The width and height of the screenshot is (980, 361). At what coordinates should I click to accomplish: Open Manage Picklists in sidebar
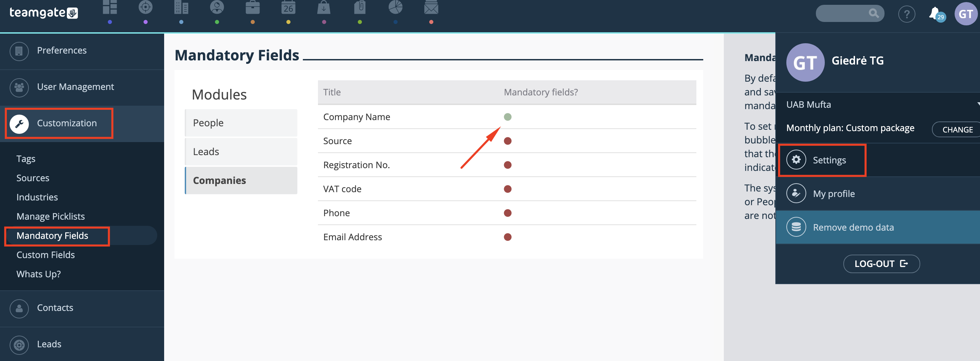pos(50,217)
